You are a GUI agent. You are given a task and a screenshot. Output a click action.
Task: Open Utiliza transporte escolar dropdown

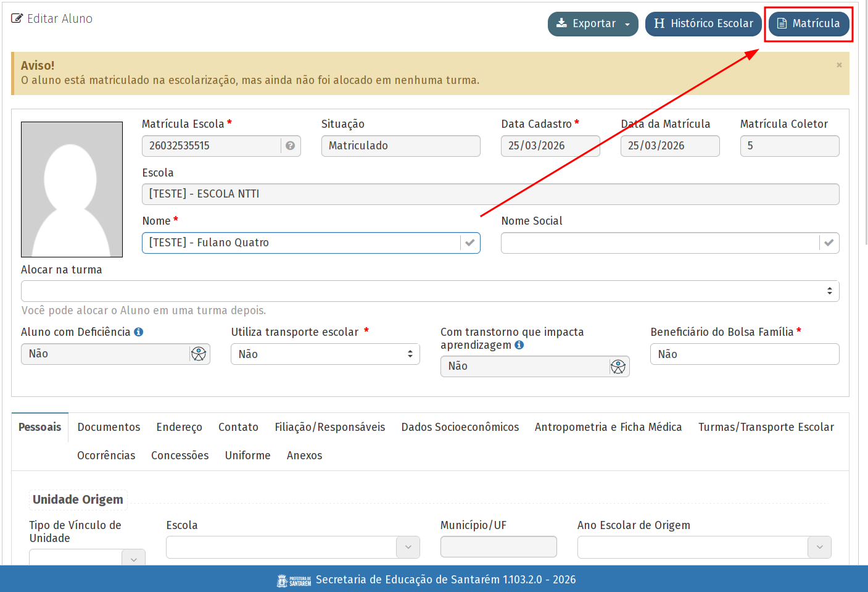[325, 354]
